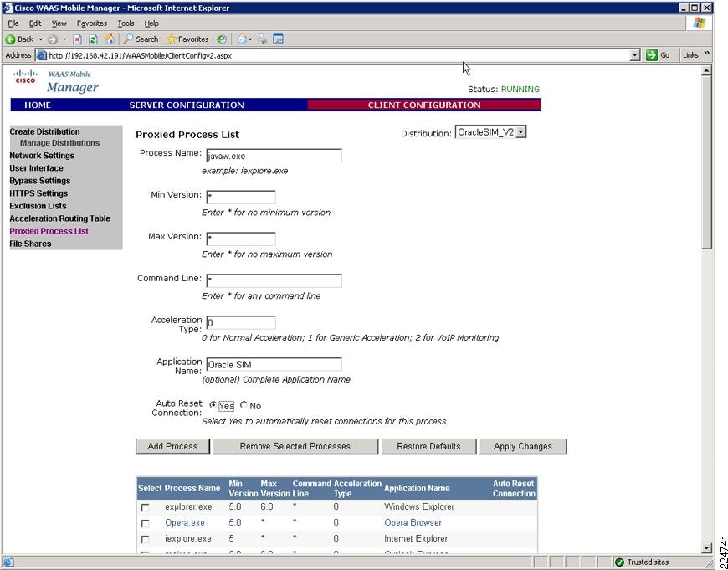Click the Mail toolbar icon
Image resolution: width=728 pixels, height=570 pixels.
242,39
